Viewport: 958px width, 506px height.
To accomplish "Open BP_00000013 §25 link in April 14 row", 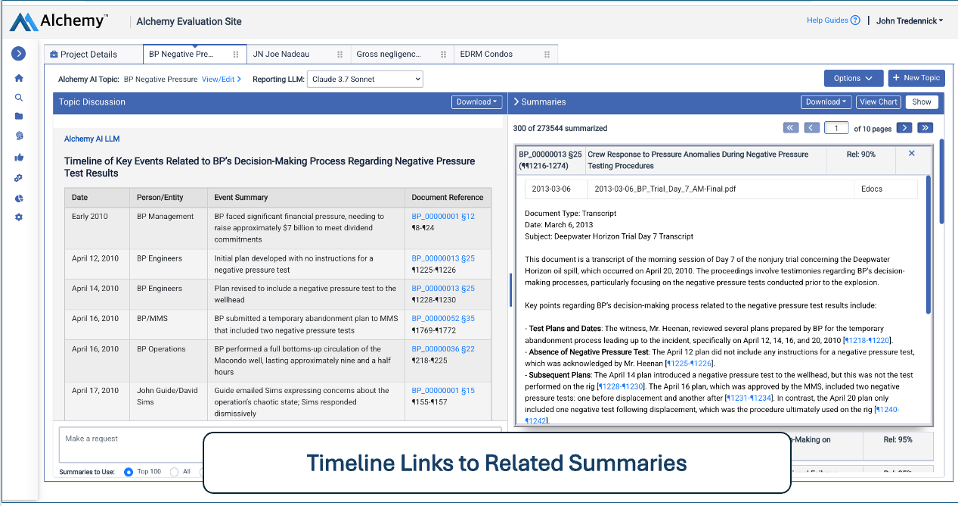I will click(x=443, y=288).
